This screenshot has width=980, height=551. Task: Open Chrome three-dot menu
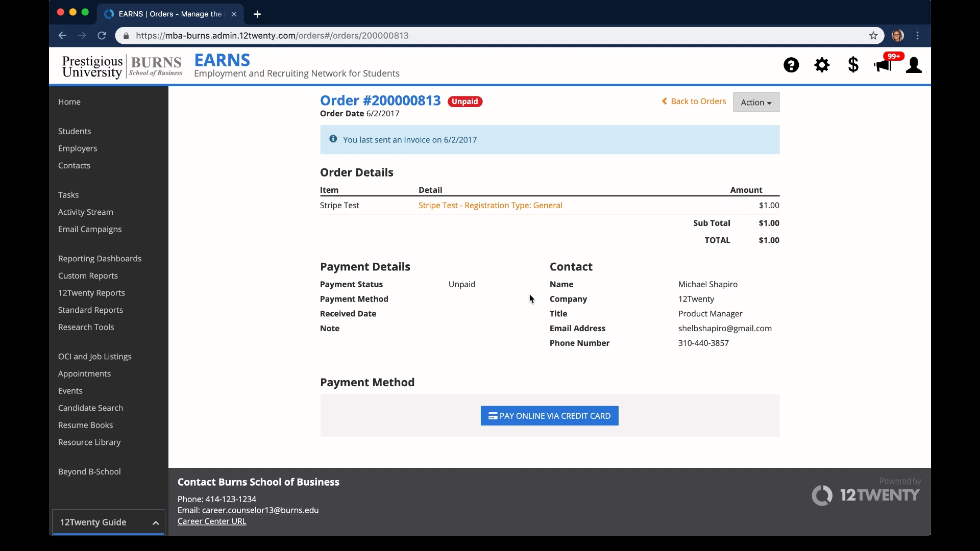pyautogui.click(x=918, y=36)
